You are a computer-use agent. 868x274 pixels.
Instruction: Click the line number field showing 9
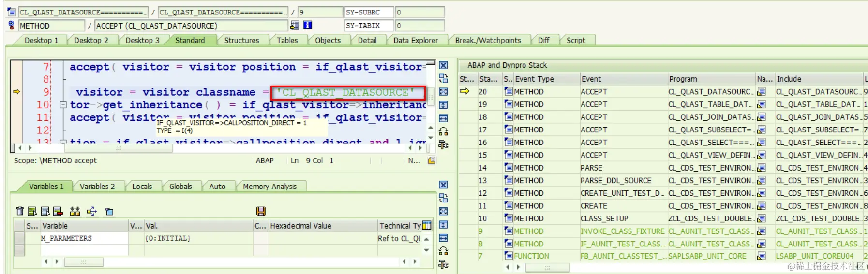coord(320,12)
